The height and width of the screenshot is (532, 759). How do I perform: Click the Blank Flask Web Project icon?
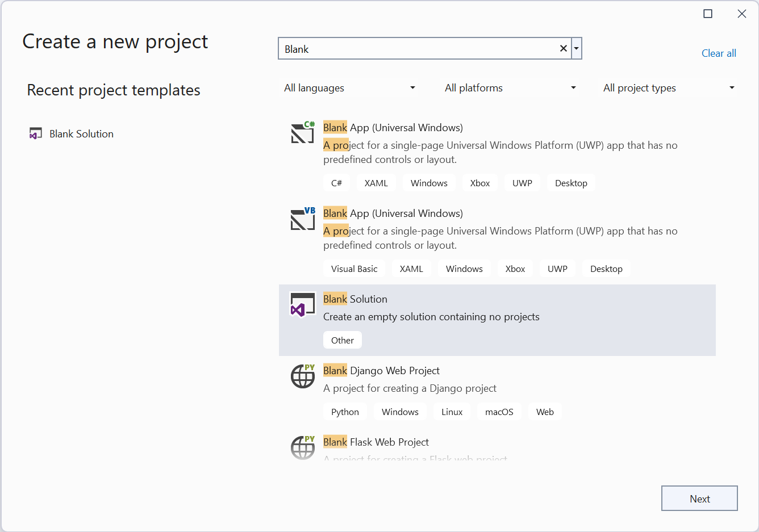coord(302,447)
